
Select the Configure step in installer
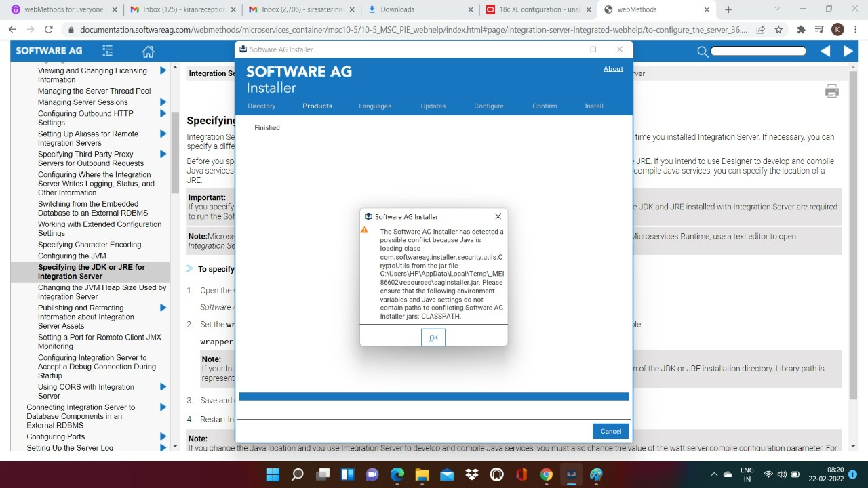489,106
